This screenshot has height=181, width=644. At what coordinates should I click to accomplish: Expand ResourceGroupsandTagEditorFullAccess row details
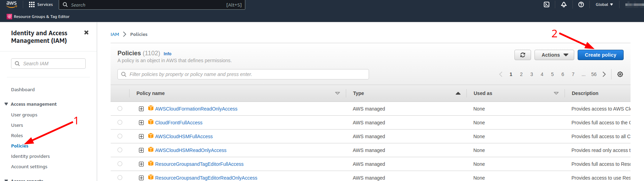coord(141,164)
